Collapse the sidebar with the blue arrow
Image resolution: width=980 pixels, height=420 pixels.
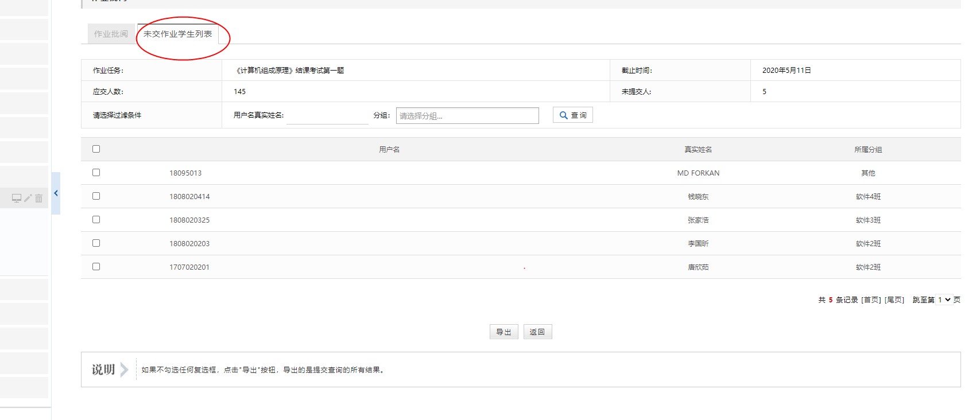pos(56,193)
